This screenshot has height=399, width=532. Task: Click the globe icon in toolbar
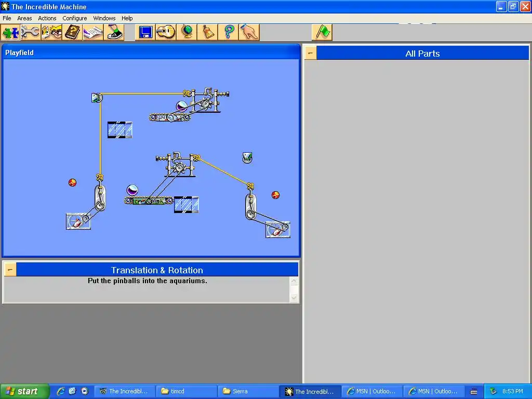coord(187,33)
